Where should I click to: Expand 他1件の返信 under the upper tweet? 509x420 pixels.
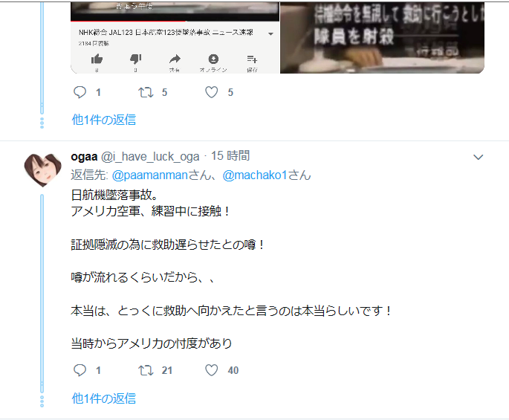[x=104, y=120]
